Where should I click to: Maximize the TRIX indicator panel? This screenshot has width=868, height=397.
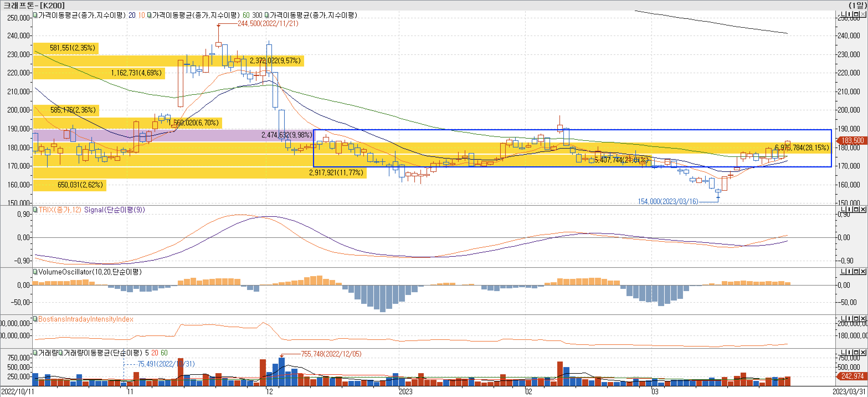point(856,210)
